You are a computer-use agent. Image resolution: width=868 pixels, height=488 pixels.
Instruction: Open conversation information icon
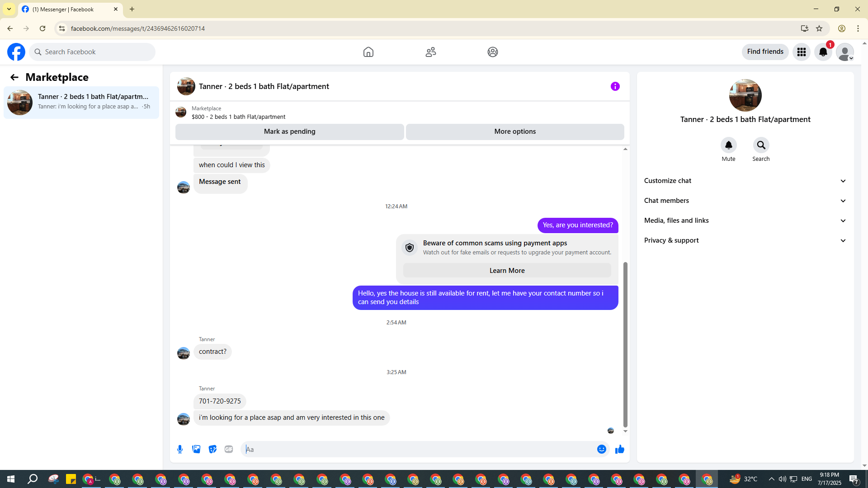point(615,86)
